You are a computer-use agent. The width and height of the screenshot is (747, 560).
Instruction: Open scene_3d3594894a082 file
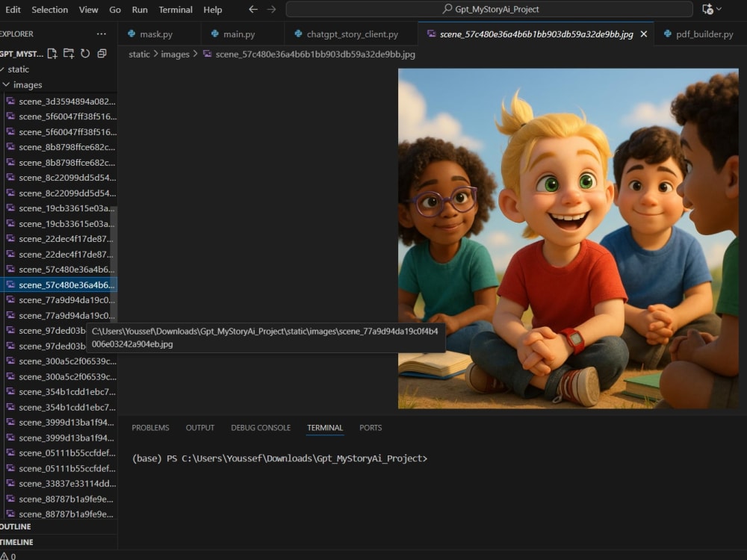coord(60,102)
